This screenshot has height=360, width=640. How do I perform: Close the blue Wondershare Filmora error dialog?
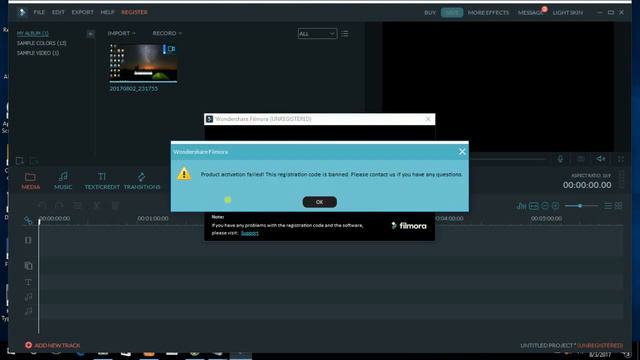462,151
